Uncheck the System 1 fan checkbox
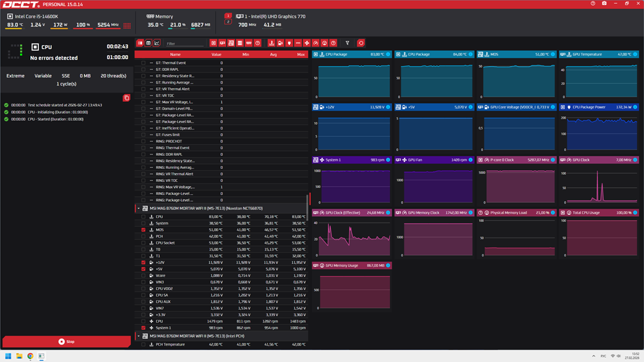 pos(143,328)
